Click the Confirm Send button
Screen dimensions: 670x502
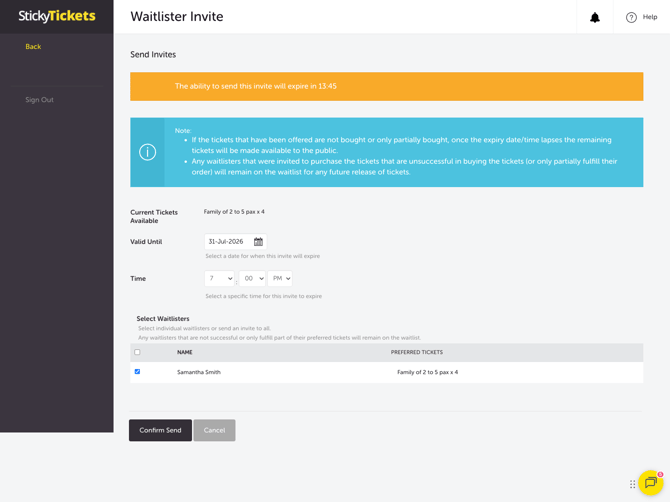pyautogui.click(x=160, y=430)
